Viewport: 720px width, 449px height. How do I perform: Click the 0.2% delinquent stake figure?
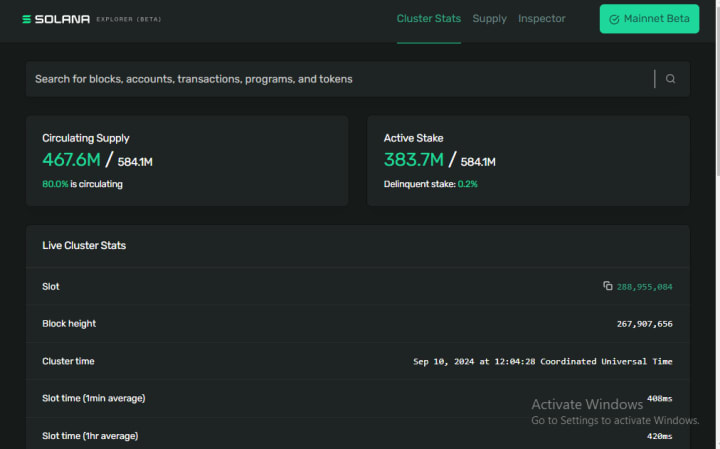pos(467,184)
